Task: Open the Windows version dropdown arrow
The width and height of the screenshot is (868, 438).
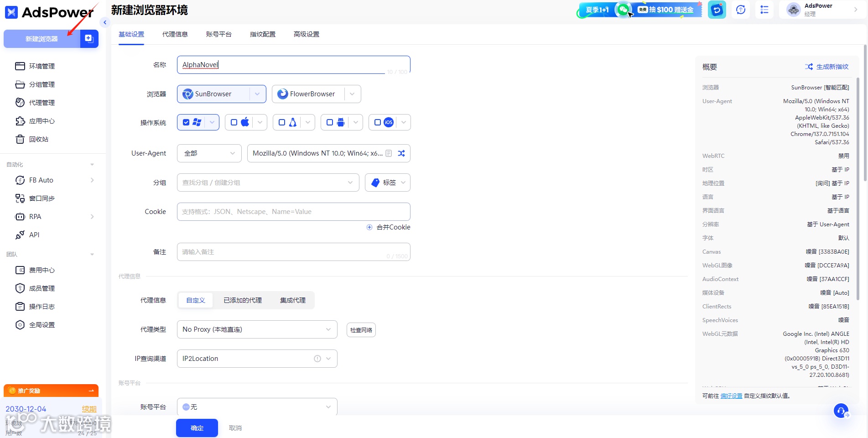Action: [x=212, y=122]
